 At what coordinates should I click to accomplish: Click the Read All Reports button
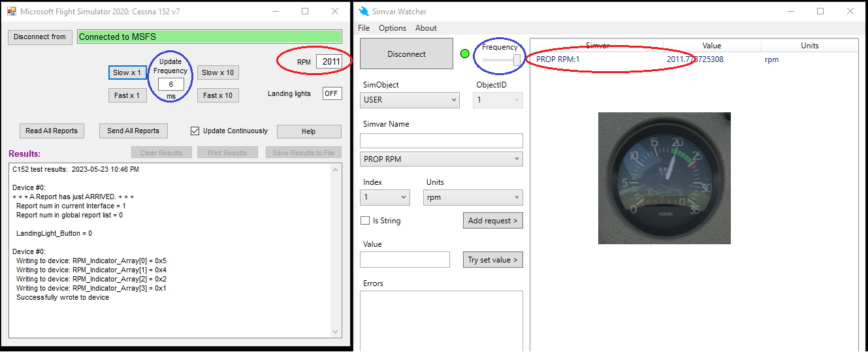tap(52, 131)
